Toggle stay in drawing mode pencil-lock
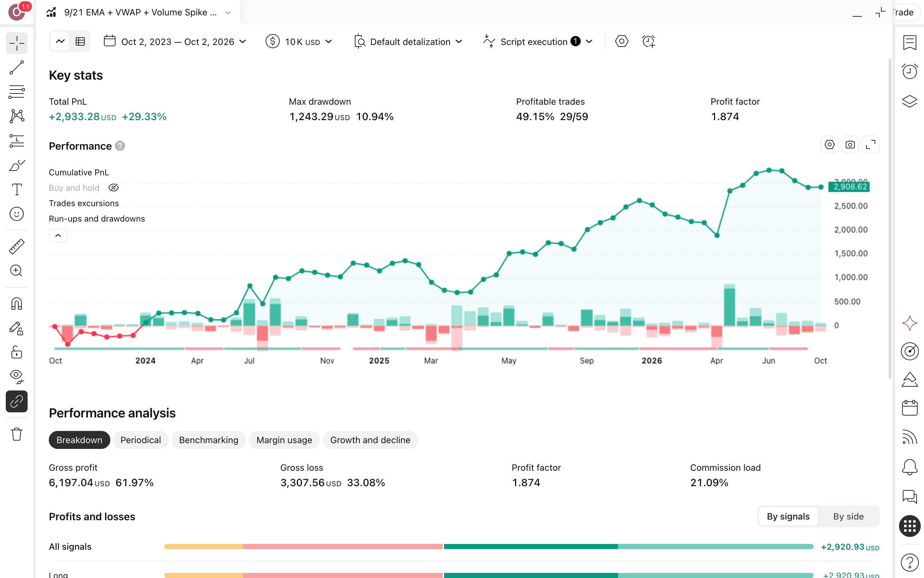Image resolution: width=924 pixels, height=578 pixels. pyautogui.click(x=17, y=328)
